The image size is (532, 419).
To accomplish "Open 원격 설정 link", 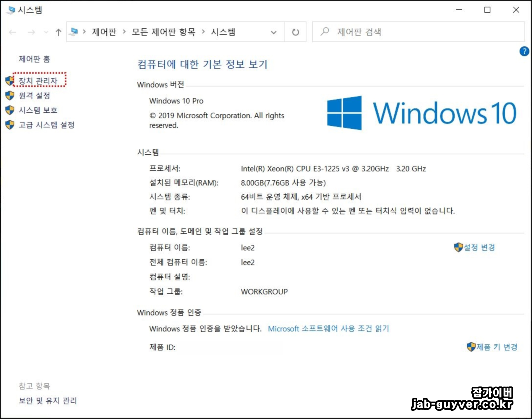I will click(x=35, y=96).
